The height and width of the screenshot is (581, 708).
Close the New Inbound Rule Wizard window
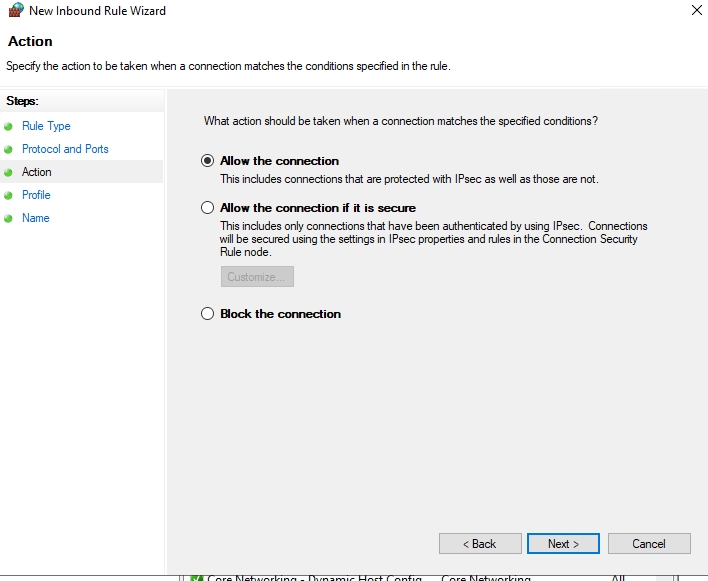pos(696,11)
